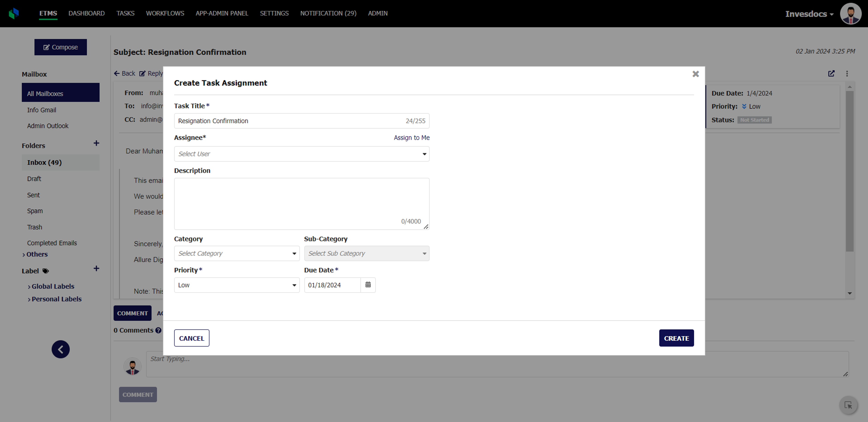Image resolution: width=868 pixels, height=422 pixels.
Task: Open the three-dot more options menu
Action: click(847, 73)
